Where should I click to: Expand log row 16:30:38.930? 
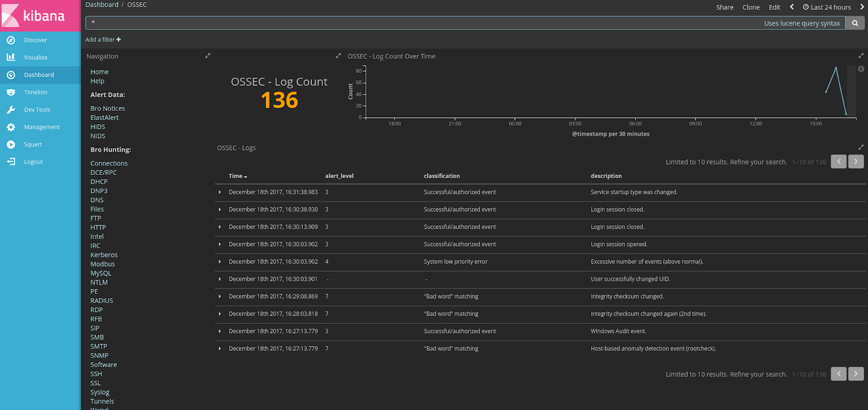click(220, 210)
